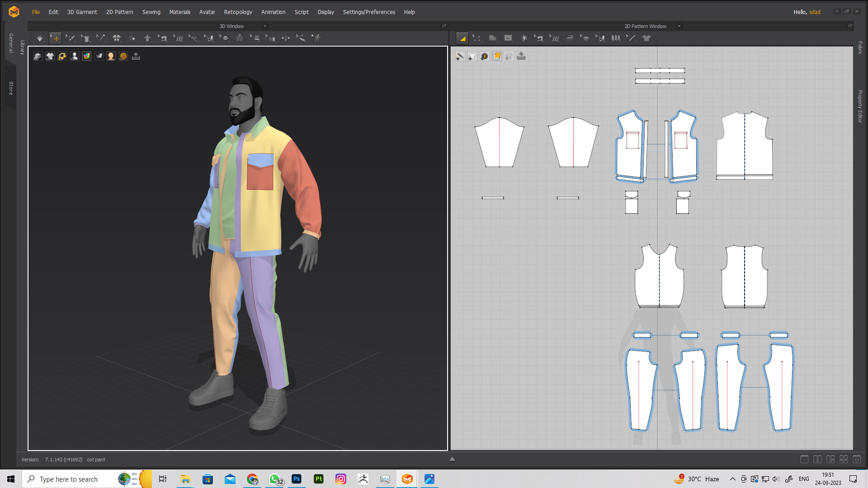
Task: Open the 2D Pattern Window dropdown
Action: coord(679,26)
